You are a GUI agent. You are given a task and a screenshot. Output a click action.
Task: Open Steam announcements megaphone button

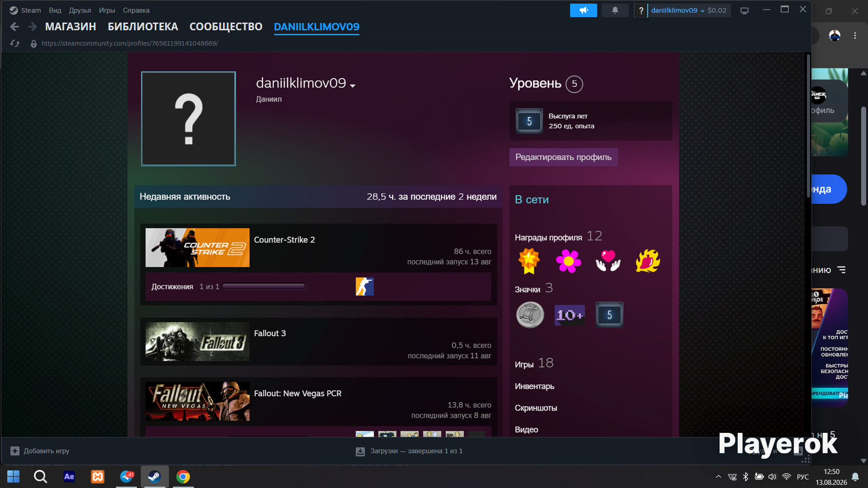pyautogui.click(x=583, y=10)
